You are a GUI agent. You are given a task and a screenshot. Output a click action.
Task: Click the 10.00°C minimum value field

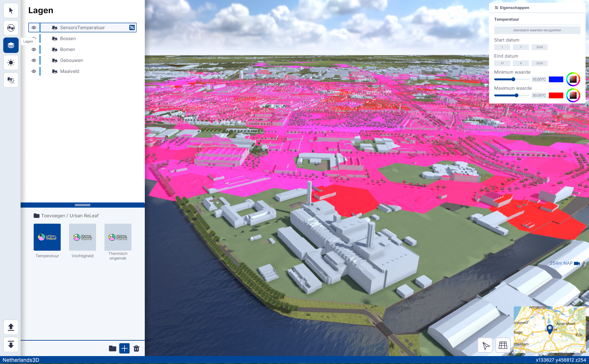[539, 79]
